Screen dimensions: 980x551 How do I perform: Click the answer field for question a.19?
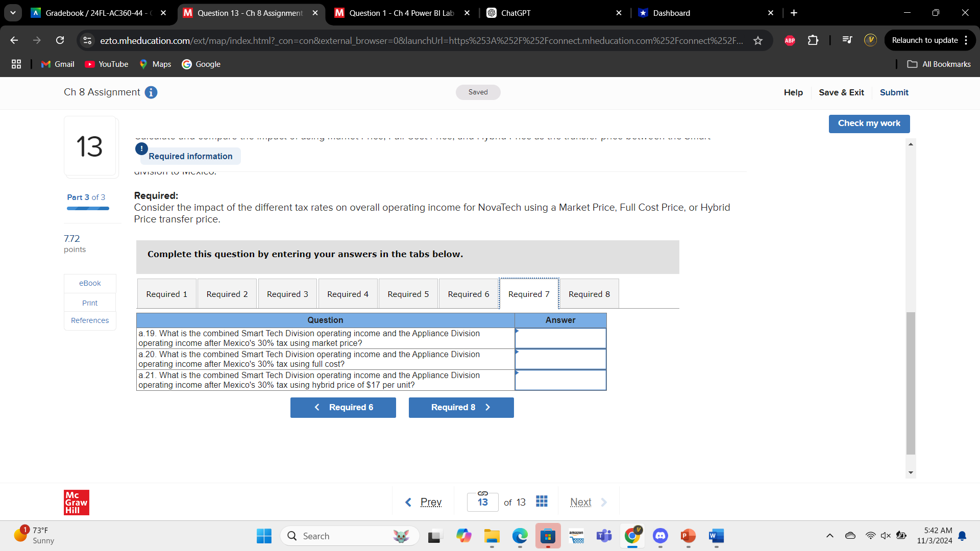(x=560, y=338)
